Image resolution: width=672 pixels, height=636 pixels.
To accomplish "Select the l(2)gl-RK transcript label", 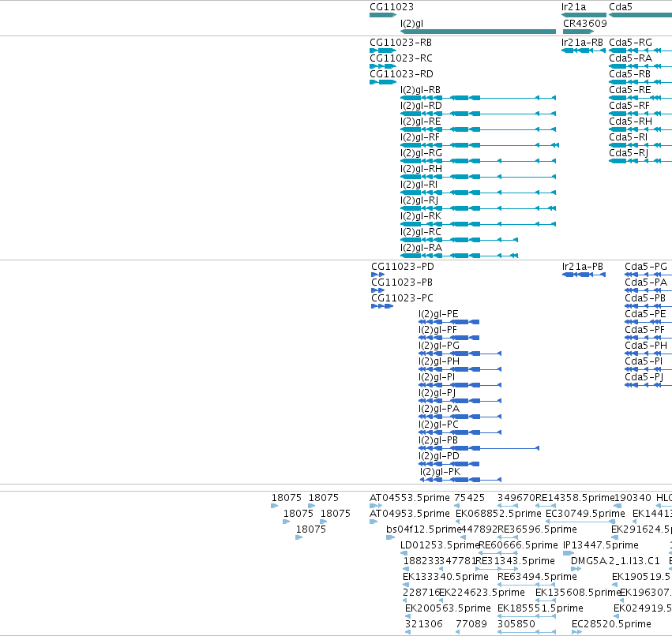I will (x=420, y=217).
